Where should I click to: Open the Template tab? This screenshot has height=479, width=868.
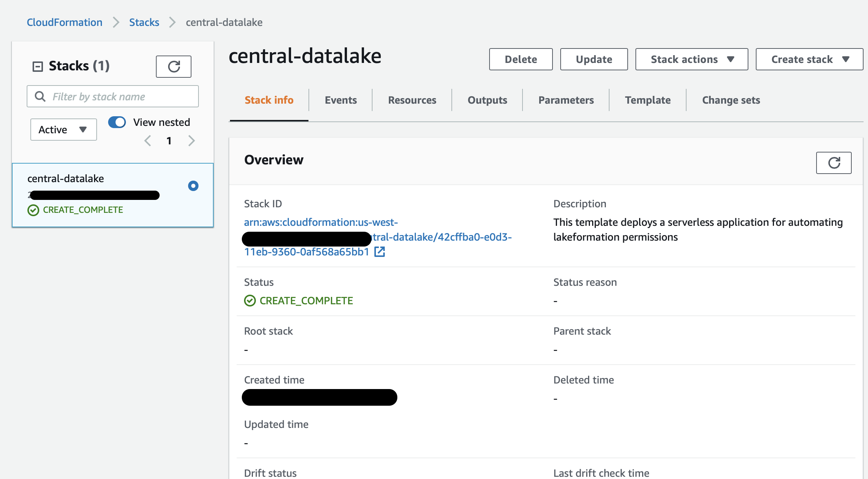(648, 100)
